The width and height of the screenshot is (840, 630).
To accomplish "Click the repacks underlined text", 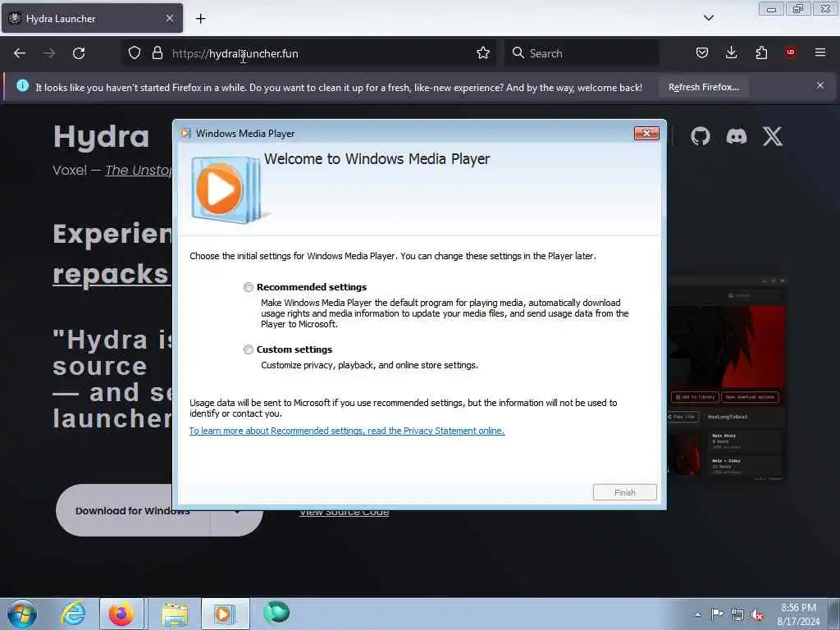I will click(111, 274).
